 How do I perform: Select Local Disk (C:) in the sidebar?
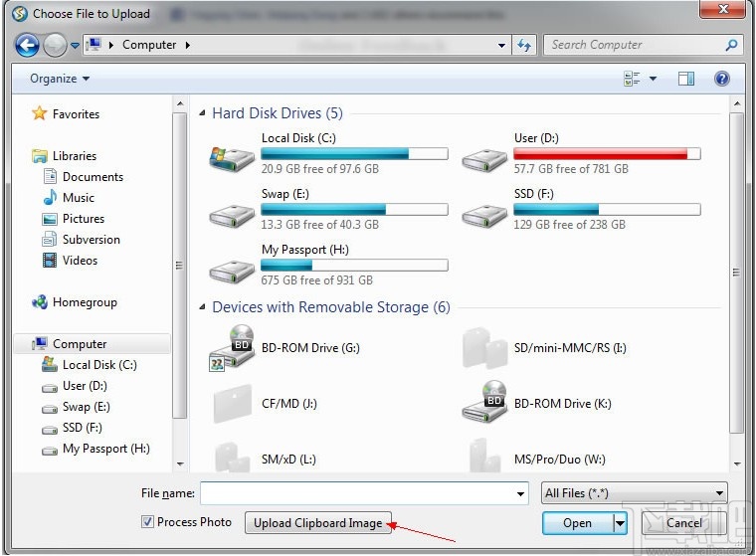tap(99, 365)
